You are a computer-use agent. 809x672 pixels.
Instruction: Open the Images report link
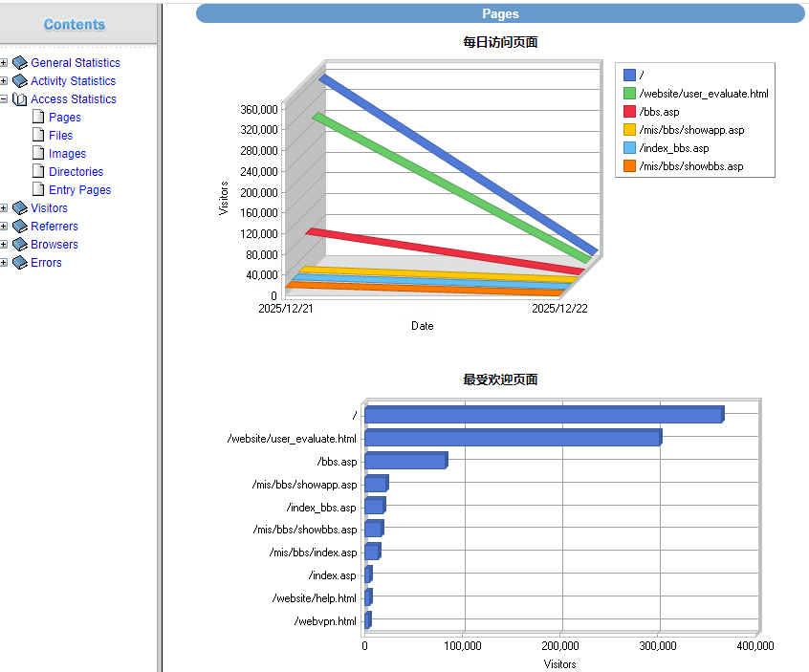[x=67, y=154]
